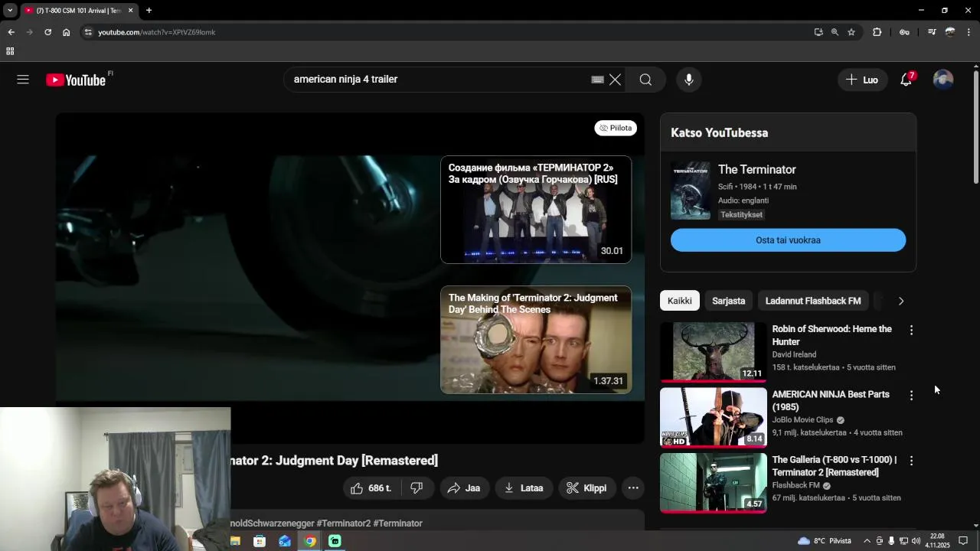Click the David Ireland channel name
Viewport: 980px width, 551px height.
click(x=794, y=355)
